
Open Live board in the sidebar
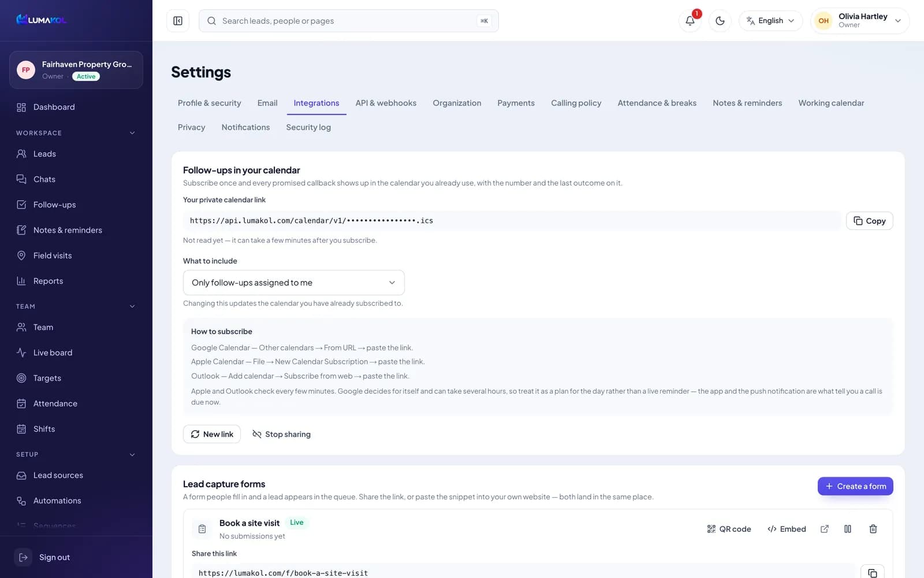pyautogui.click(x=76, y=353)
